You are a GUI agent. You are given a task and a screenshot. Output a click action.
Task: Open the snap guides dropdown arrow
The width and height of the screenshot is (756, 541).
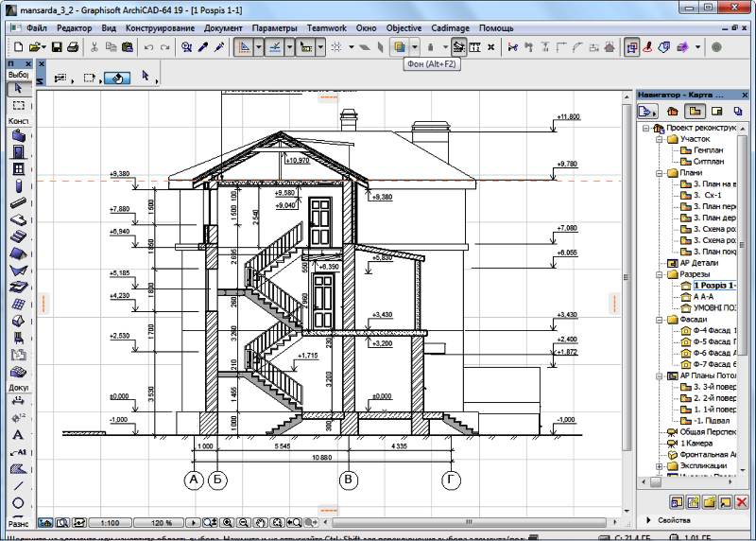point(290,47)
